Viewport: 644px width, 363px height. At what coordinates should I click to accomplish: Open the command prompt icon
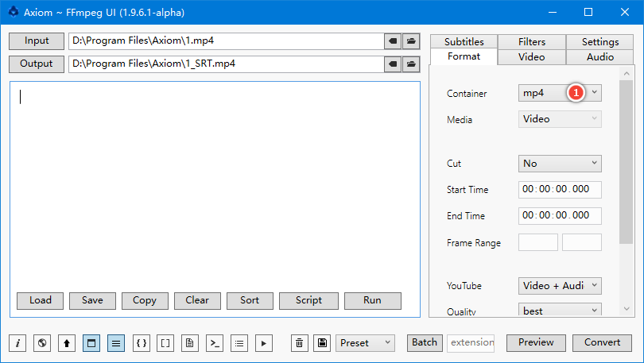(x=215, y=343)
